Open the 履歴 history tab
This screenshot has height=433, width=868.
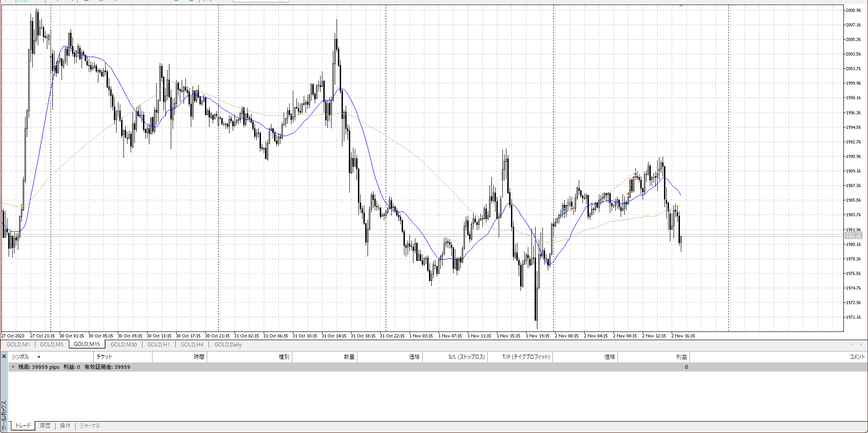coord(45,426)
